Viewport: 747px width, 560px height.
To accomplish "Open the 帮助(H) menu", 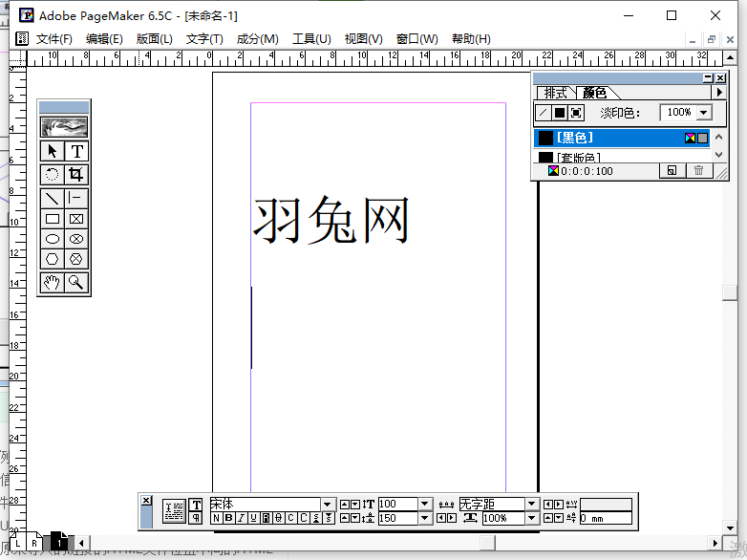I will click(x=471, y=39).
